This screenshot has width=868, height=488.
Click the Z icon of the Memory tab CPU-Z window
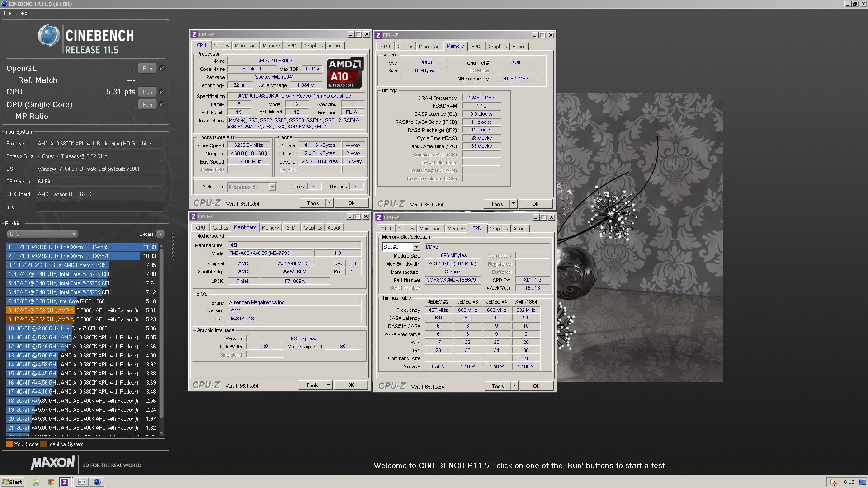point(378,35)
